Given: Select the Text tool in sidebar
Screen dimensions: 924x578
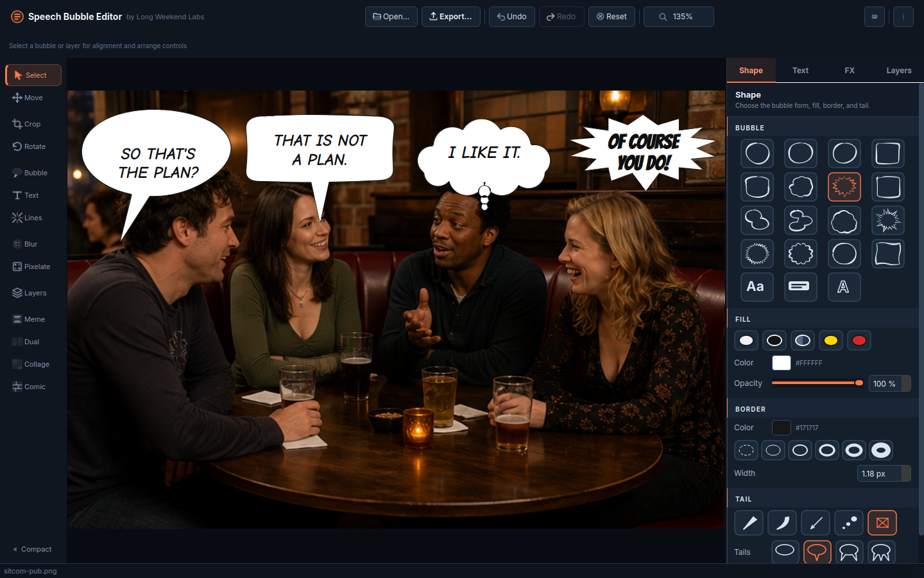Looking at the screenshot, I should (x=33, y=195).
